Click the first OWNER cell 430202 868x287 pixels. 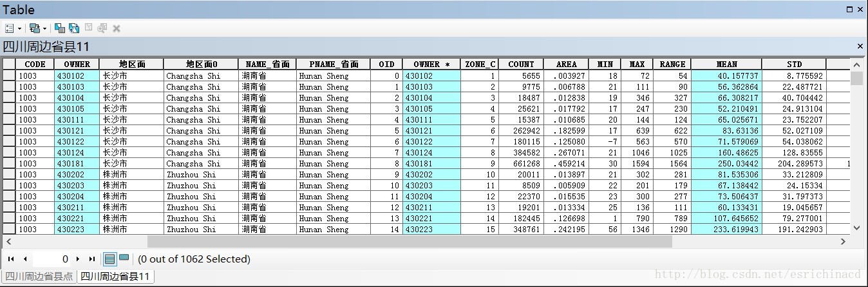[77, 174]
